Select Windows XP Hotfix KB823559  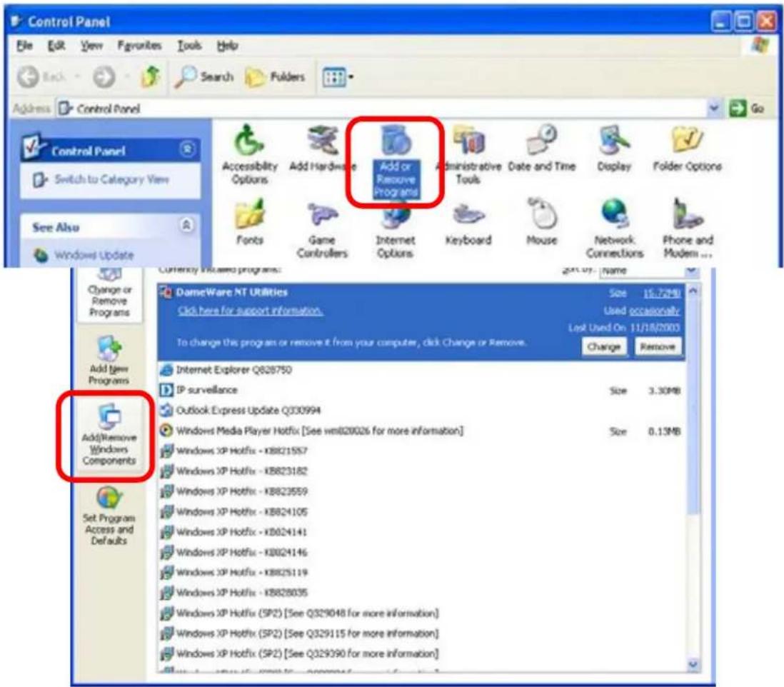[421, 491]
